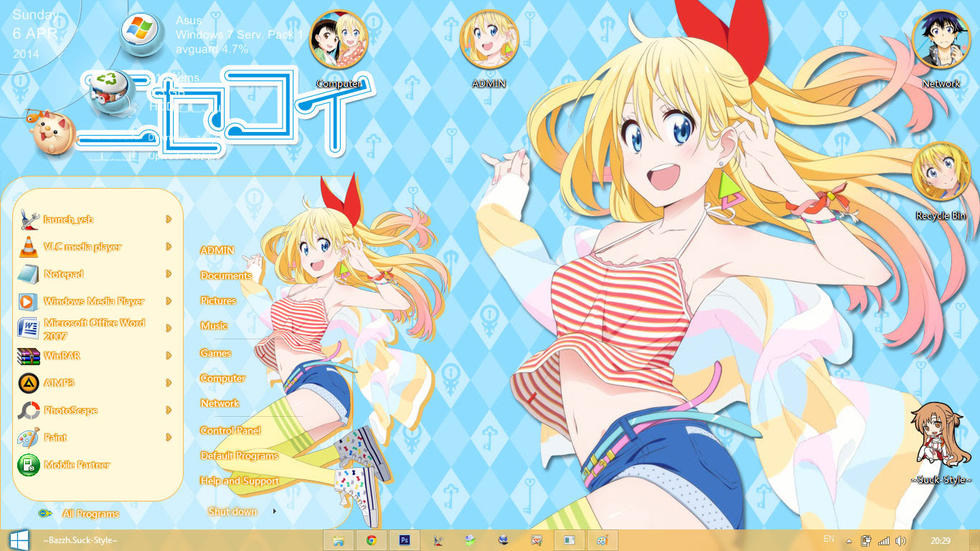
Task: Open Network in the Start menu links
Action: pyautogui.click(x=220, y=404)
